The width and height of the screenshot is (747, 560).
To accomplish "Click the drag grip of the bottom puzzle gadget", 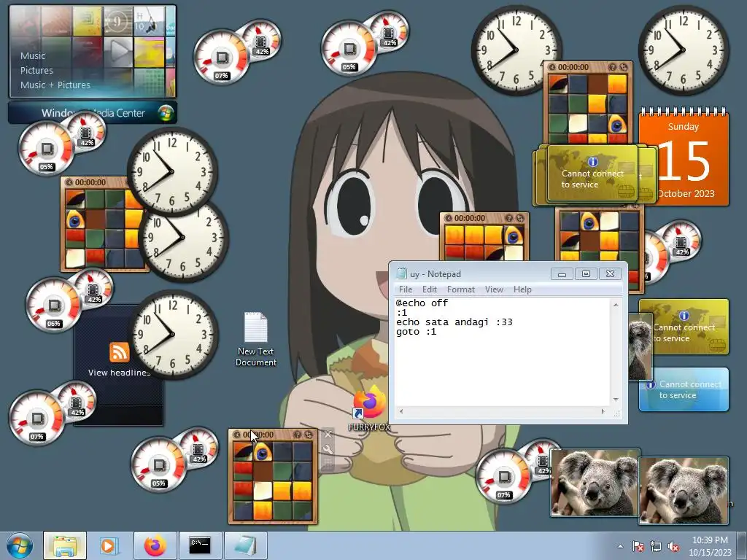I will click(328, 464).
